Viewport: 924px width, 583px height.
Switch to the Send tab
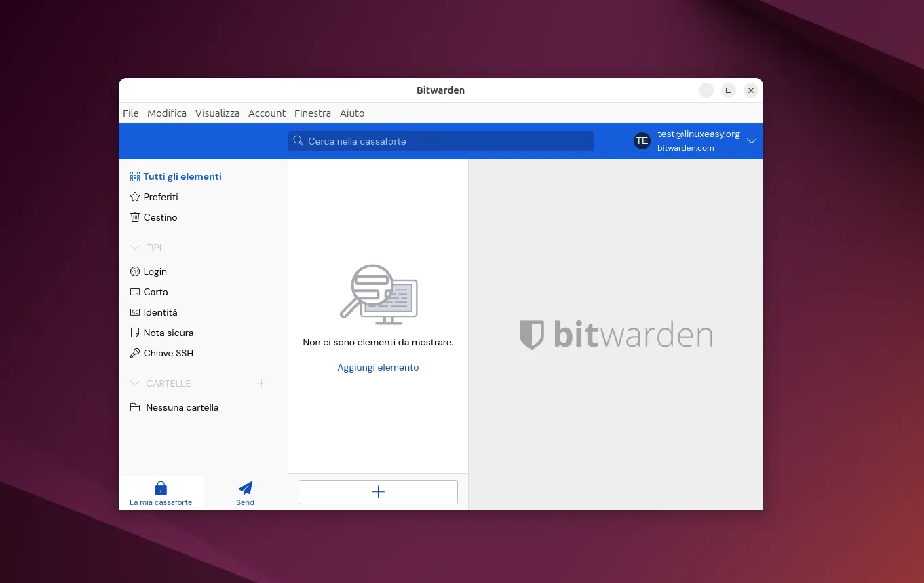(x=245, y=493)
